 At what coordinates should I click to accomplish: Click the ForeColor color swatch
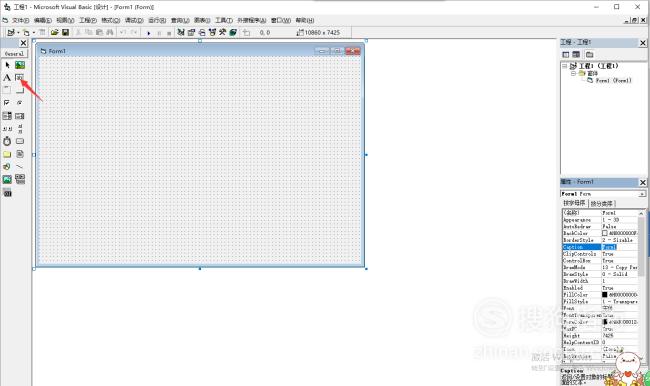click(605, 322)
